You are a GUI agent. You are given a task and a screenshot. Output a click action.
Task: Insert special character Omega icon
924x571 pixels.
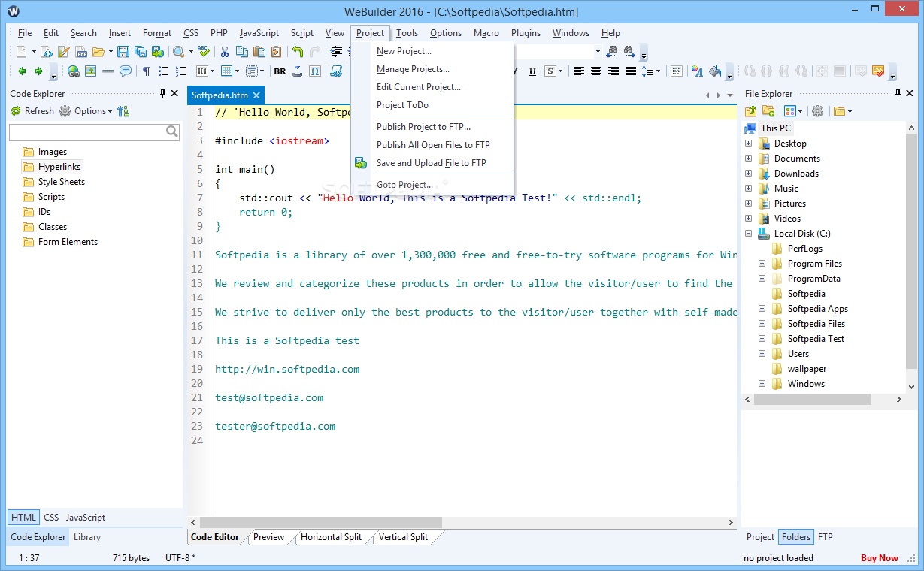point(314,71)
